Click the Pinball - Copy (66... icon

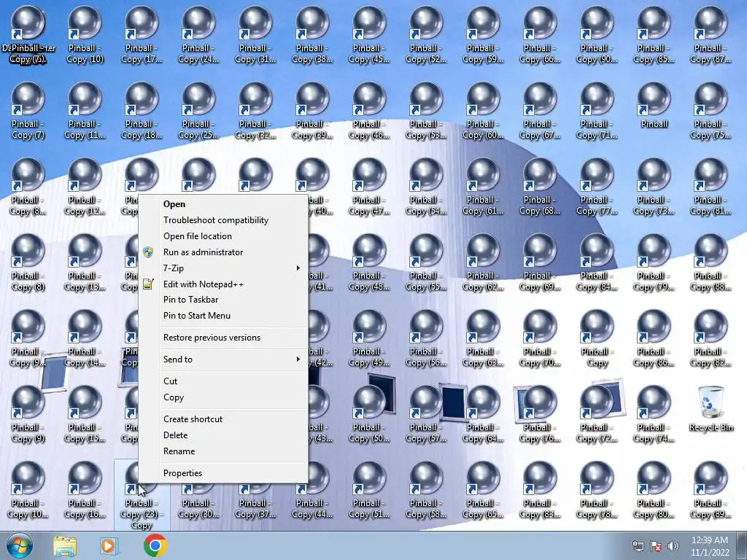coord(540,35)
